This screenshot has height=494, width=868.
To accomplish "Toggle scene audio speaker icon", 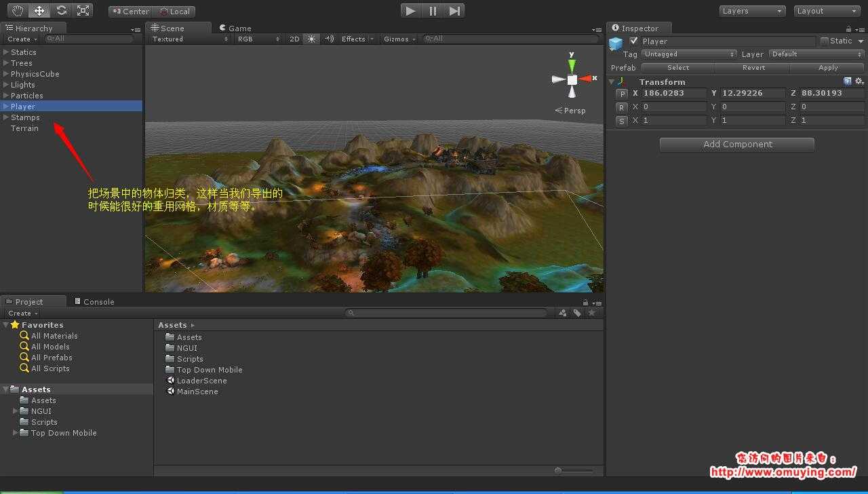I will 329,39.
